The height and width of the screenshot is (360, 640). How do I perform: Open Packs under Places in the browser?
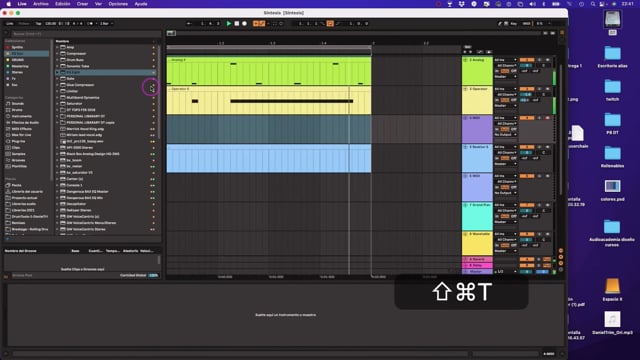coord(16,185)
